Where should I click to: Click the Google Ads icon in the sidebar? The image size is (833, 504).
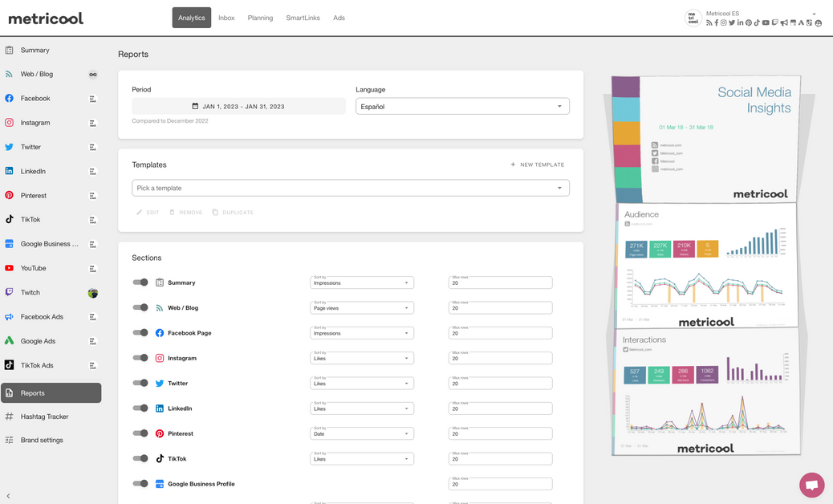[x=9, y=341]
